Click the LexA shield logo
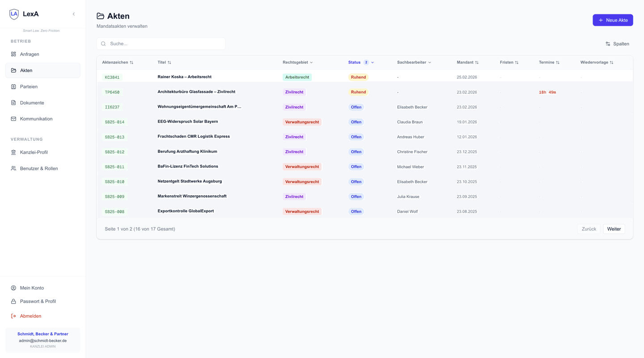644x358 pixels. pos(13,14)
